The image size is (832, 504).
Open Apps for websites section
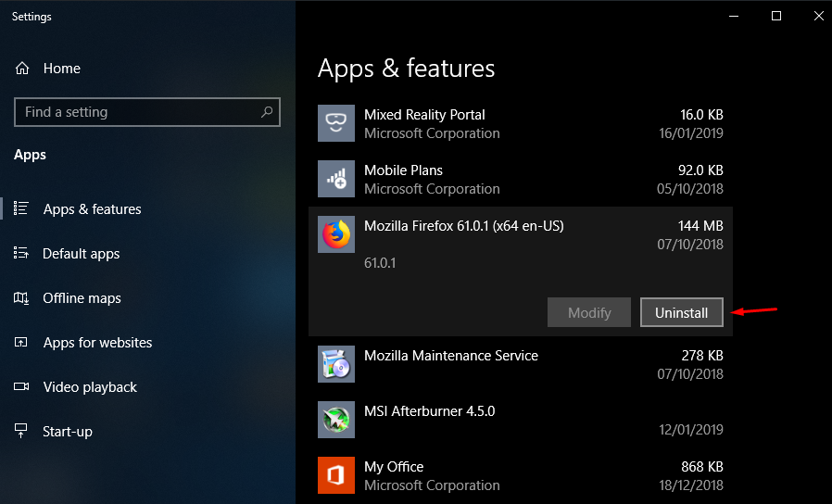(97, 343)
